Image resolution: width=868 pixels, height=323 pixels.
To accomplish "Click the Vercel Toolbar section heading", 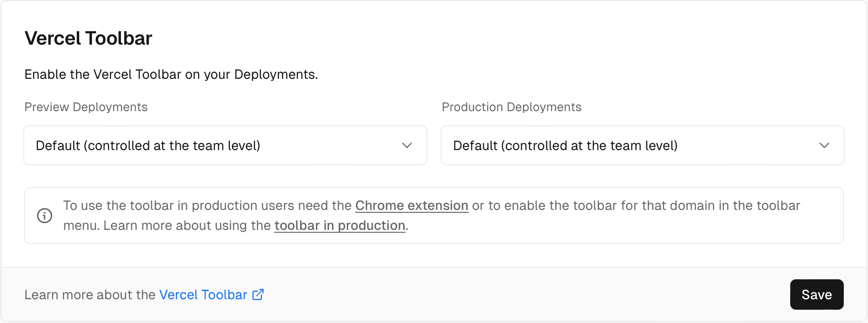I will 88,38.
